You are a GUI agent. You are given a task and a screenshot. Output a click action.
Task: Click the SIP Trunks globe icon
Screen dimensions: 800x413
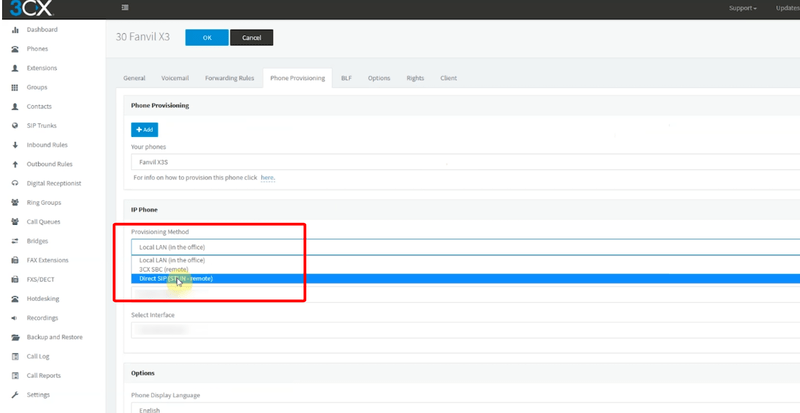pos(14,125)
